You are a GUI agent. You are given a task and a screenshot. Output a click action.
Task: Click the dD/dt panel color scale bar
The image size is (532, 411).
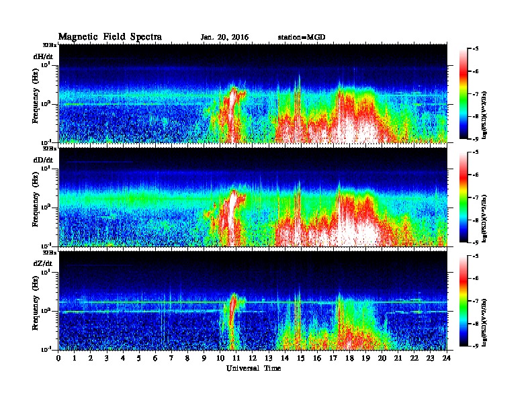click(463, 197)
